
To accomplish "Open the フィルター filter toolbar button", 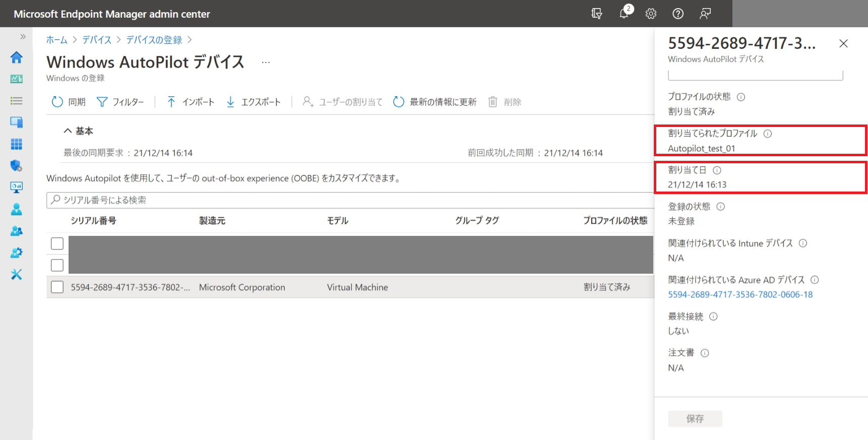I will pos(120,102).
